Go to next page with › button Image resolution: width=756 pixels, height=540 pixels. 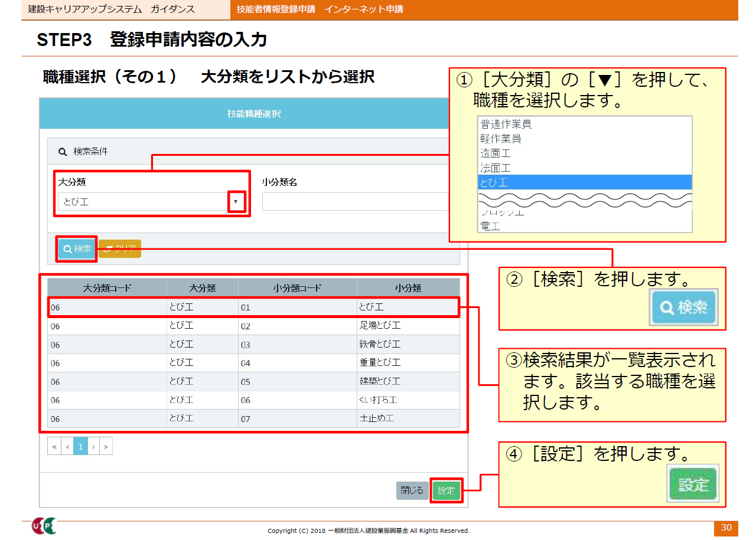(x=93, y=447)
